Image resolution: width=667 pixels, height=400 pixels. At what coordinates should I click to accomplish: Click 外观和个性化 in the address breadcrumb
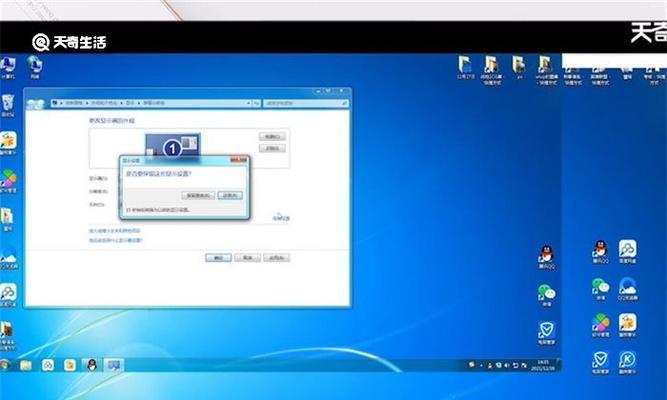pyautogui.click(x=105, y=103)
